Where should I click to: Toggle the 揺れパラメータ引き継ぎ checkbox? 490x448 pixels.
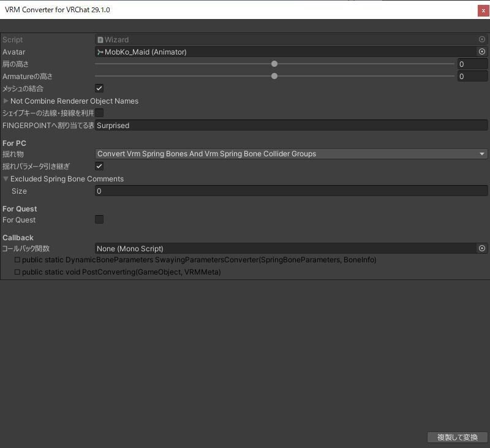point(99,166)
